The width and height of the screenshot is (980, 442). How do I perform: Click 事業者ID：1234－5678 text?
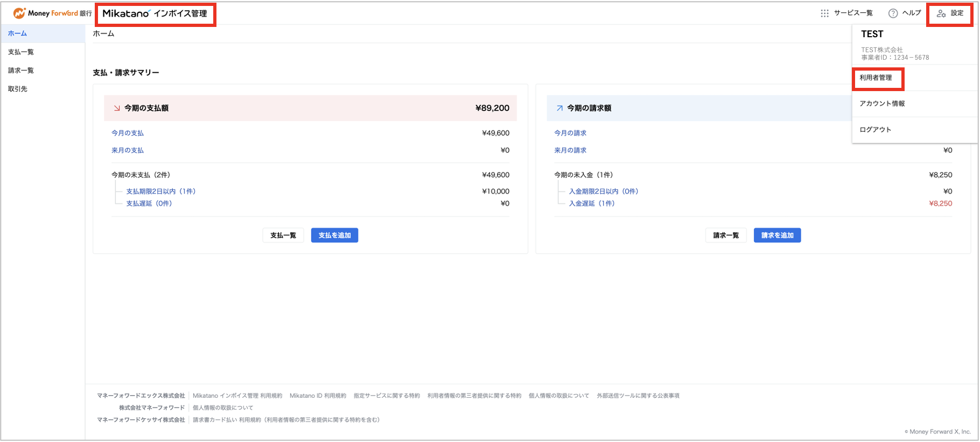pyautogui.click(x=895, y=58)
